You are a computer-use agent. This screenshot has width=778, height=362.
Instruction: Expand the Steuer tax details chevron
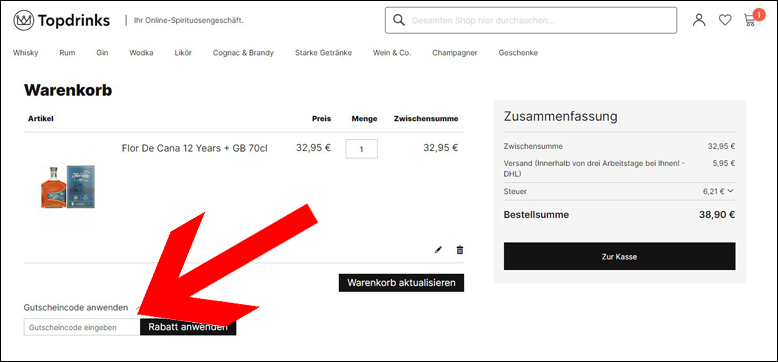(x=731, y=191)
